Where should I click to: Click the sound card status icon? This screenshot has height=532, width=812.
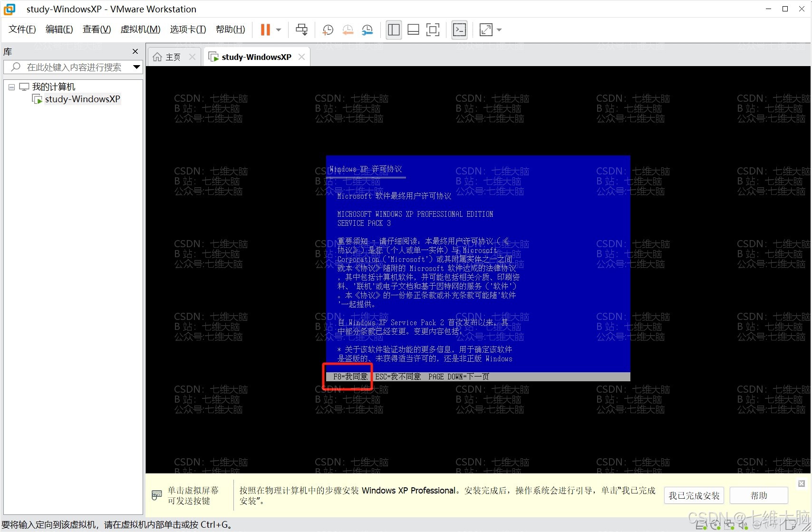coord(743,525)
